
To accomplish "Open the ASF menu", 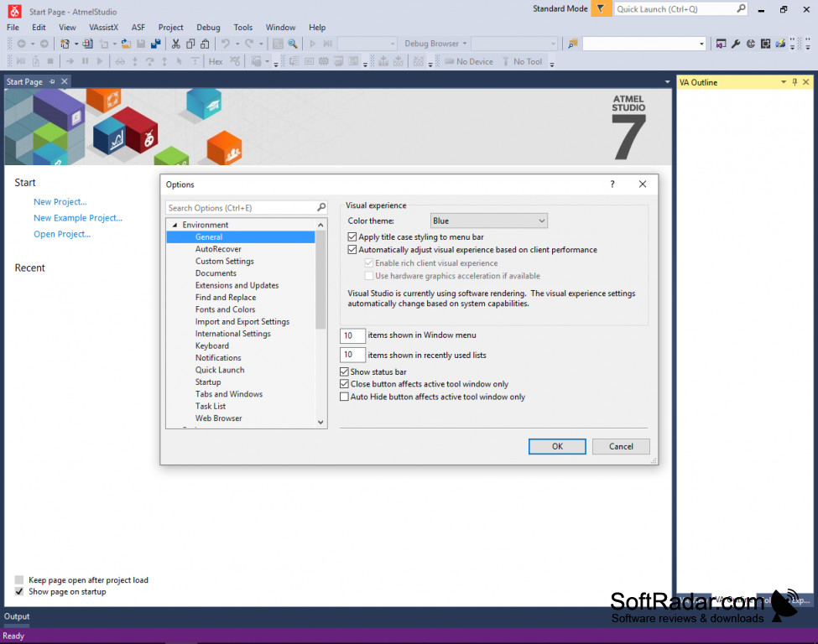I will tap(138, 27).
